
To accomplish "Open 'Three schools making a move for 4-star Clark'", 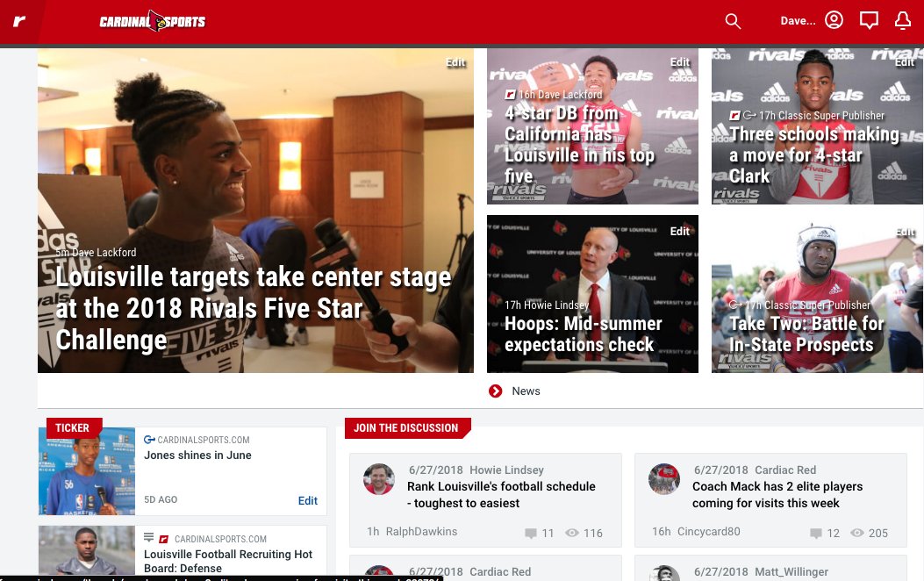I will [814, 155].
